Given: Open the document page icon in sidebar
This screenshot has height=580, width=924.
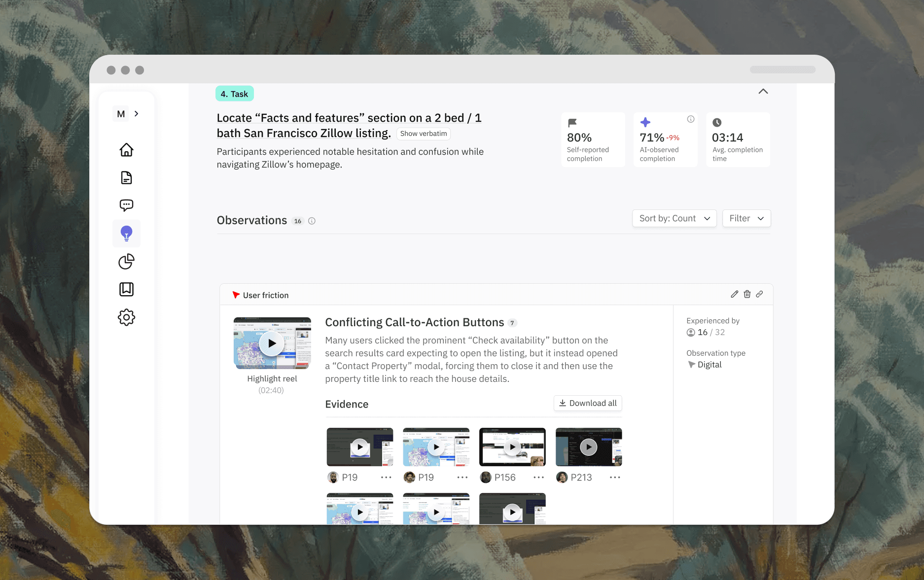Looking at the screenshot, I should pyautogui.click(x=126, y=177).
